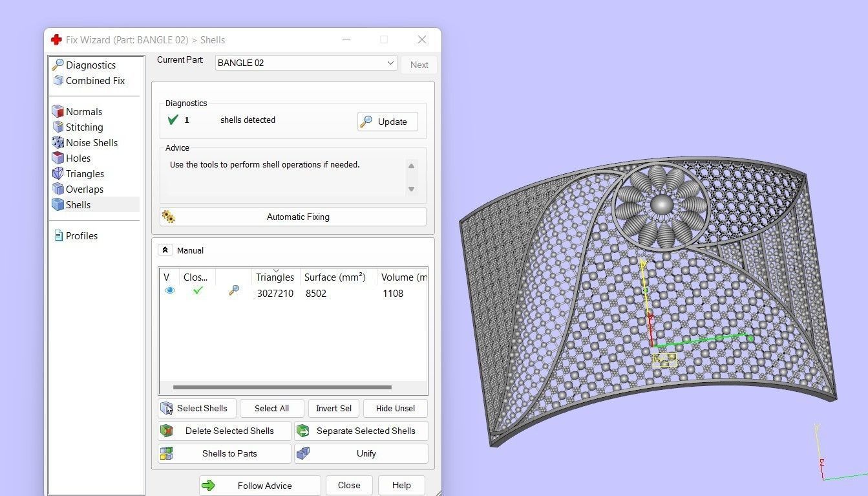This screenshot has height=496, width=868.
Task: Click the Overlaps cube icon
Action: pyautogui.click(x=58, y=189)
